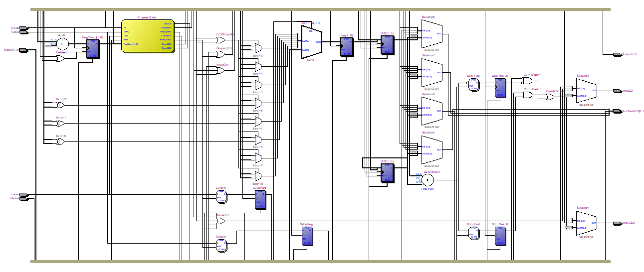Click the Selector7 block
The height and width of the screenshot is (272, 644).
[x=431, y=72]
